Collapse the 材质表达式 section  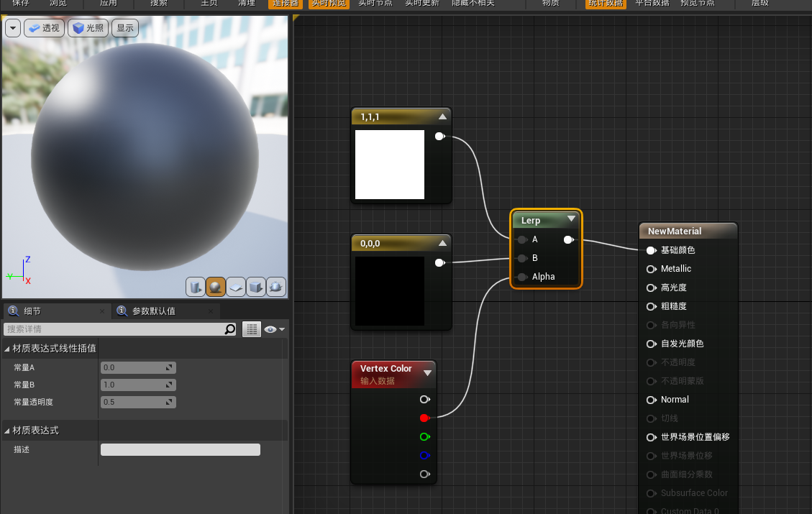tap(6, 431)
